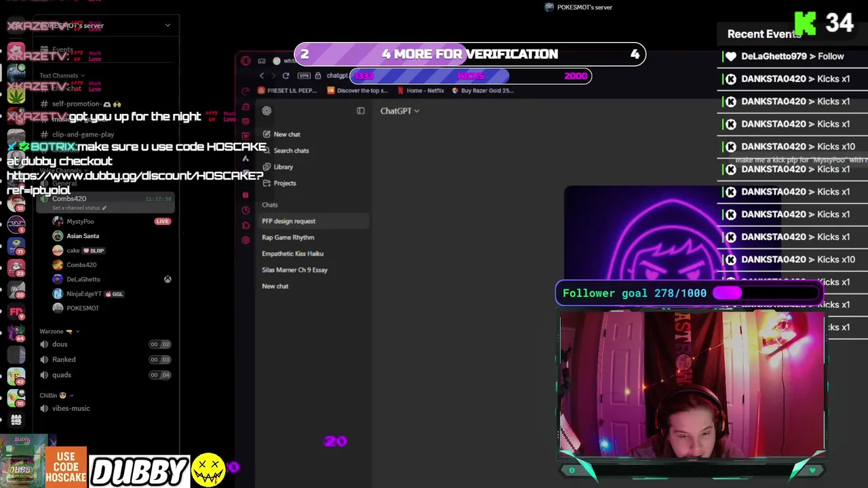This screenshot has width=868, height=488.
Task: Start a New chat in ChatGPT sidebar
Action: click(x=281, y=134)
